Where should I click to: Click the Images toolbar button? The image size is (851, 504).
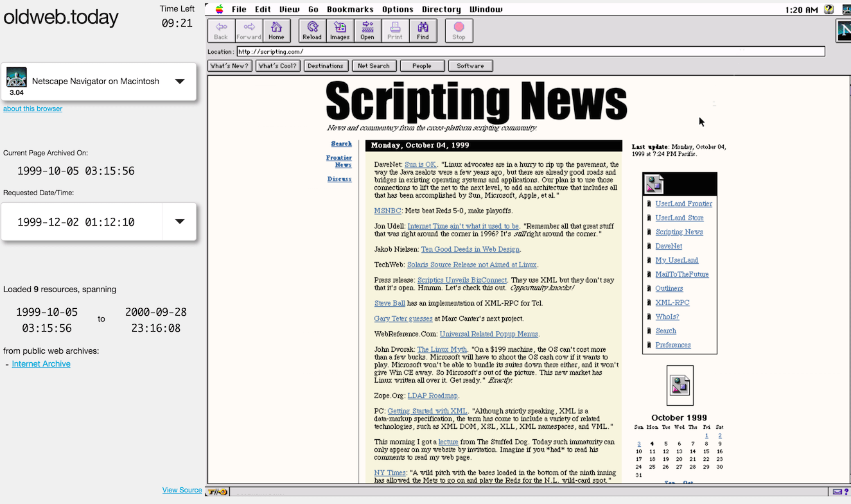point(340,30)
